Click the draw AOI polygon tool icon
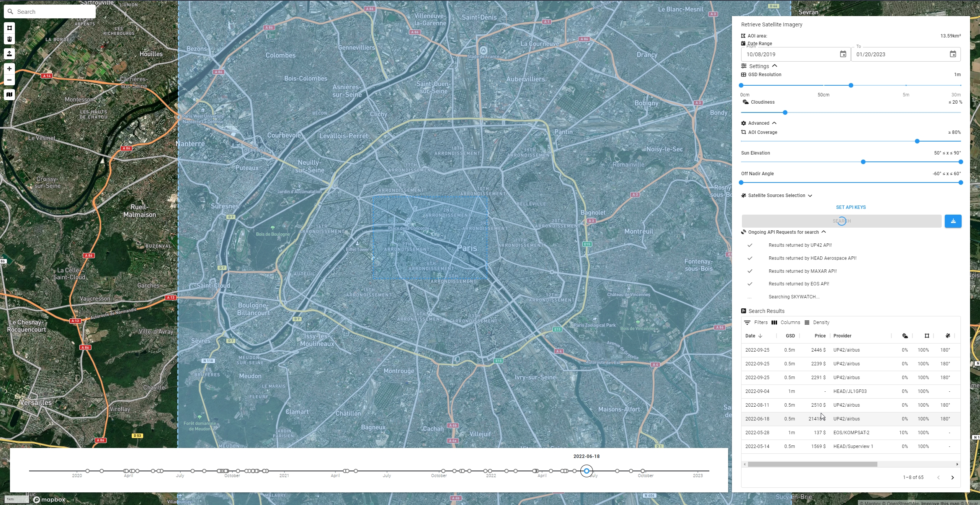Image resolution: width=980 pixels, height=505 pixels. [x=10, y=28]
